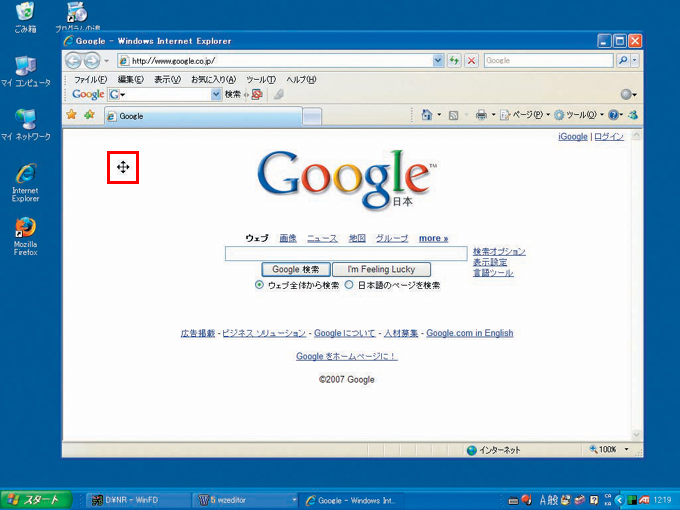Click the Home page house icon
This screenshot has width=680, height=510.
click(427, 115)
